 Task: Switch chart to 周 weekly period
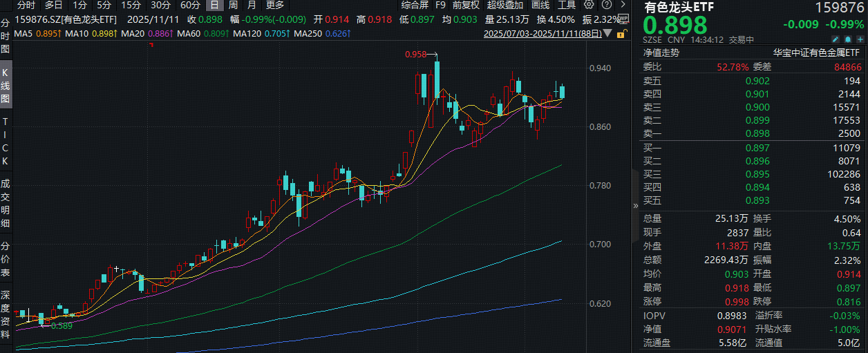[232, 5]
